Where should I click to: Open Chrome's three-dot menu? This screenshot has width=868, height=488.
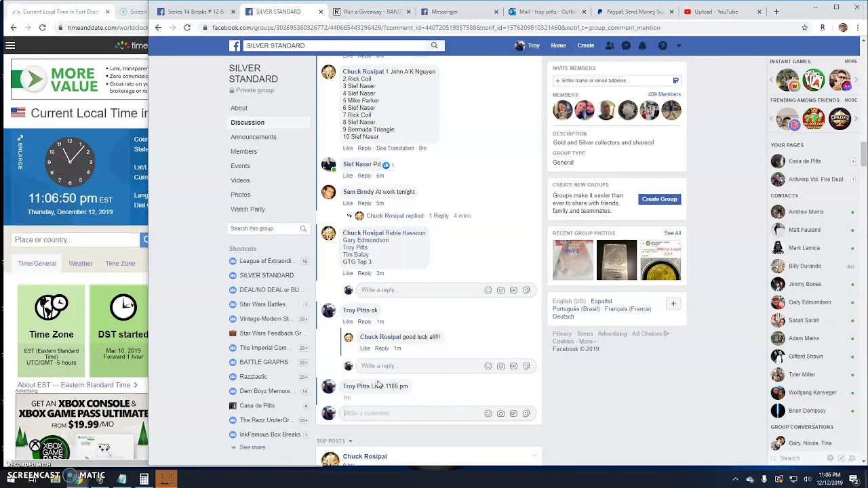tap(859, 28)
